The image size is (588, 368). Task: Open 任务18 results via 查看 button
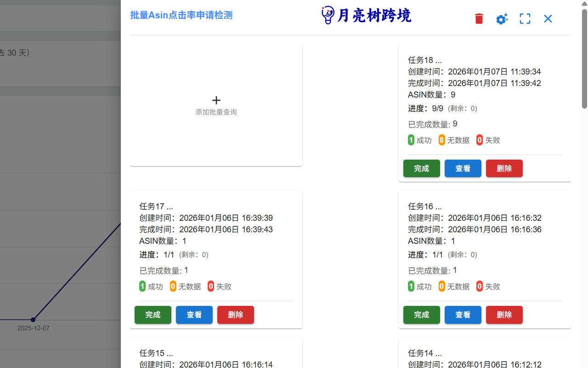pyautogui.click(x=463, y=168)
